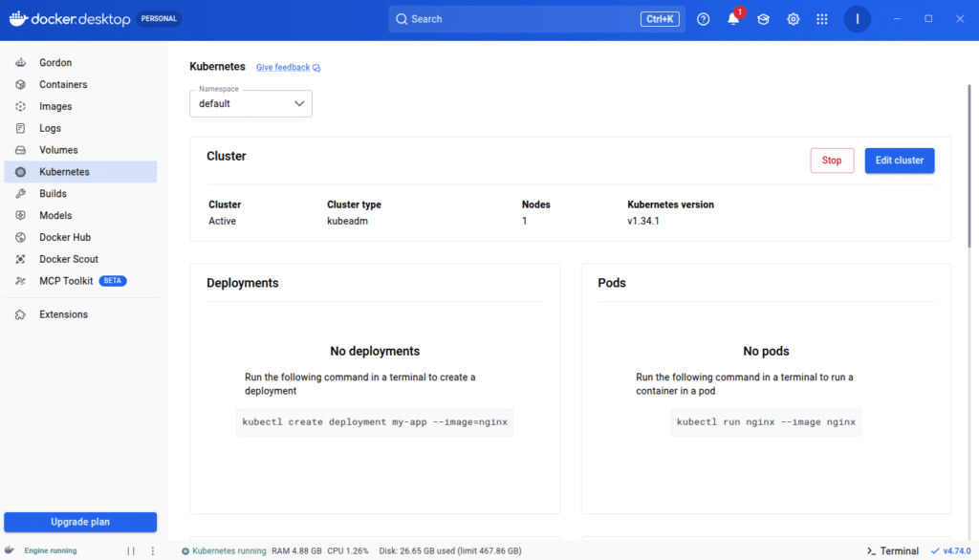This screenshot has height=560, width=979.
Task: Click the Active cluster status value
Action: (222, 221)
